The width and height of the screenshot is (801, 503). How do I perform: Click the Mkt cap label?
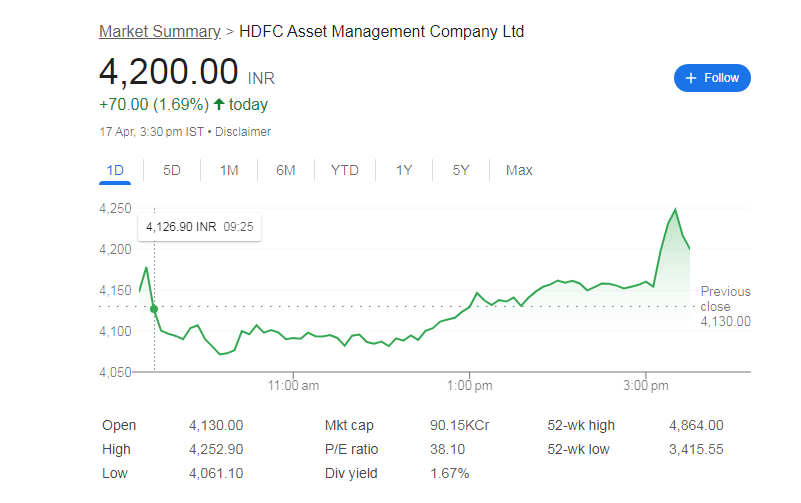coord(349,425)
